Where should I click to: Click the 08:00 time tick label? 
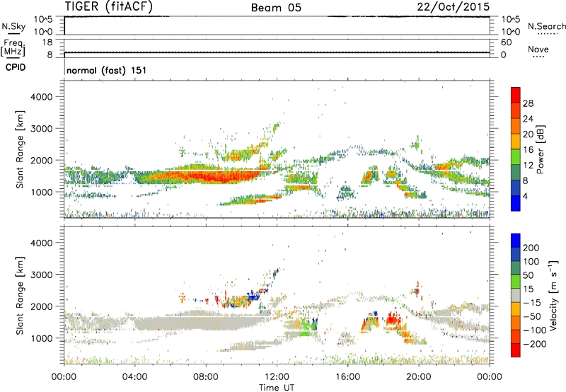[x=206, y=377]
